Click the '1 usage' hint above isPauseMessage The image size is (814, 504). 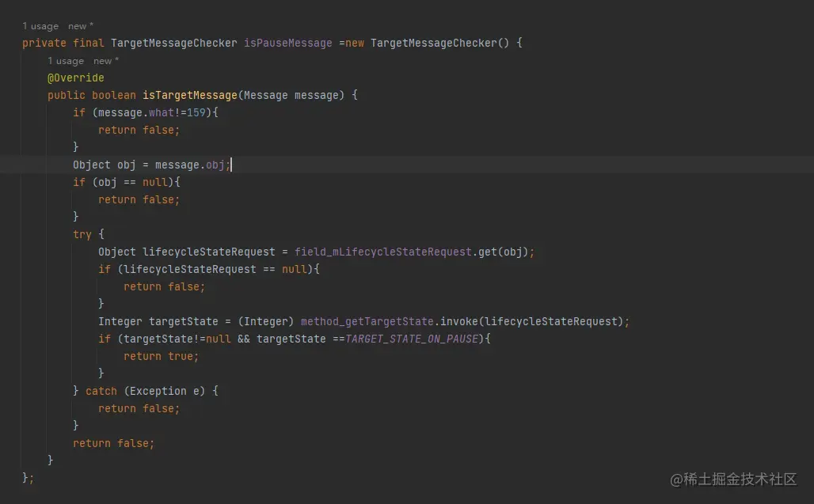click(40, 26)
